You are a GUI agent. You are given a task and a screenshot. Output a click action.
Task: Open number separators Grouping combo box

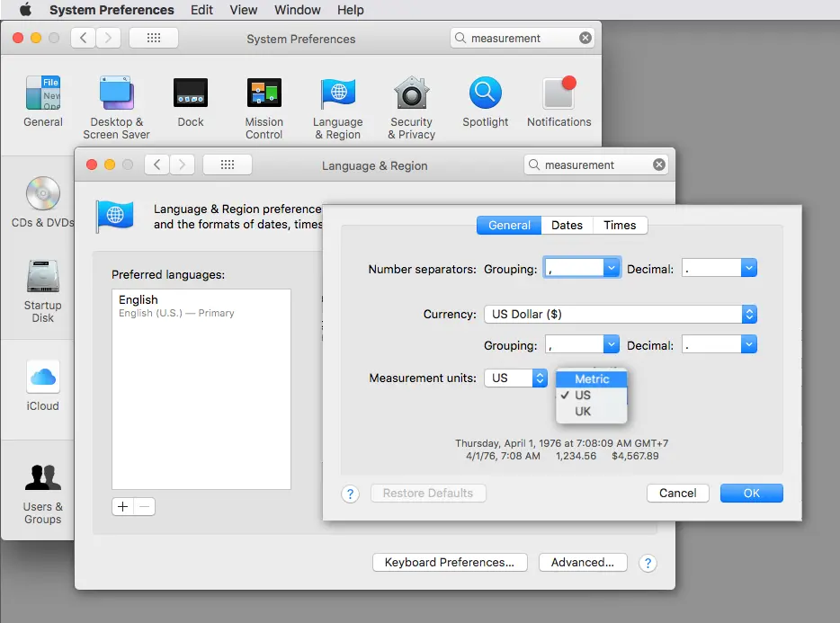tap(612, 268)
